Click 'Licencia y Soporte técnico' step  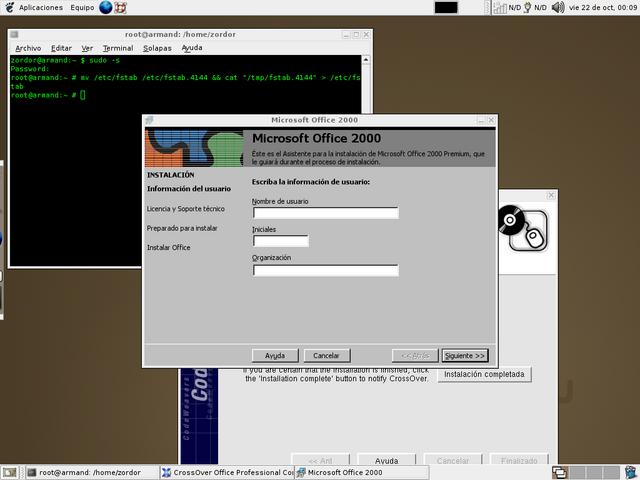[x=186, y=209]
